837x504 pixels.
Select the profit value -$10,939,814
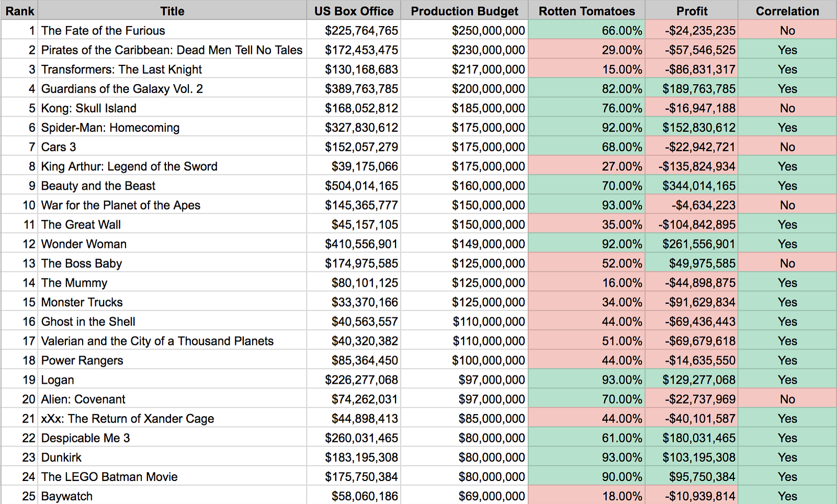tap(692, 495)
